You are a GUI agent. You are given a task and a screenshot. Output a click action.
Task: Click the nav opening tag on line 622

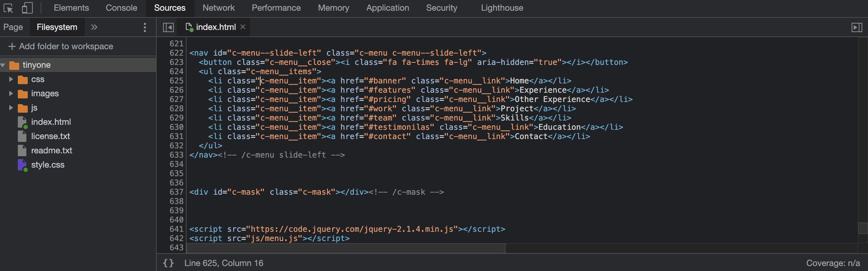(338, 53)
